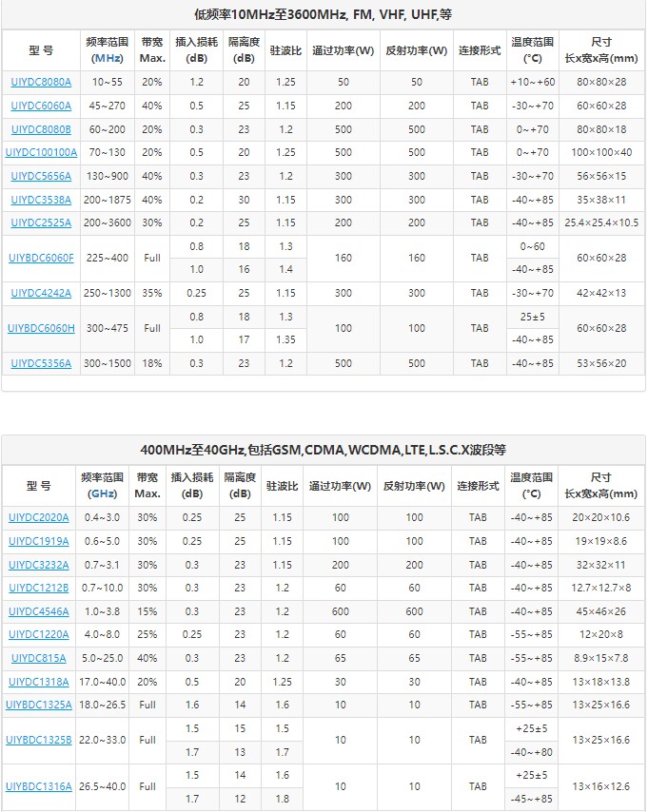Image resolution: width=648 pixels, height=812 pixels.
Task: Open the UIYDC8080A product link
Action: [41, 82]
